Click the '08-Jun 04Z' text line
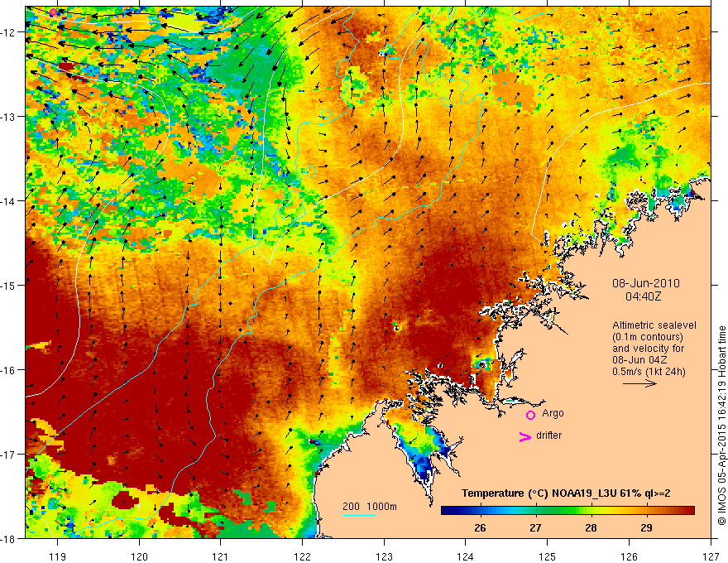 pyautogui.click(x=639, y=360)
